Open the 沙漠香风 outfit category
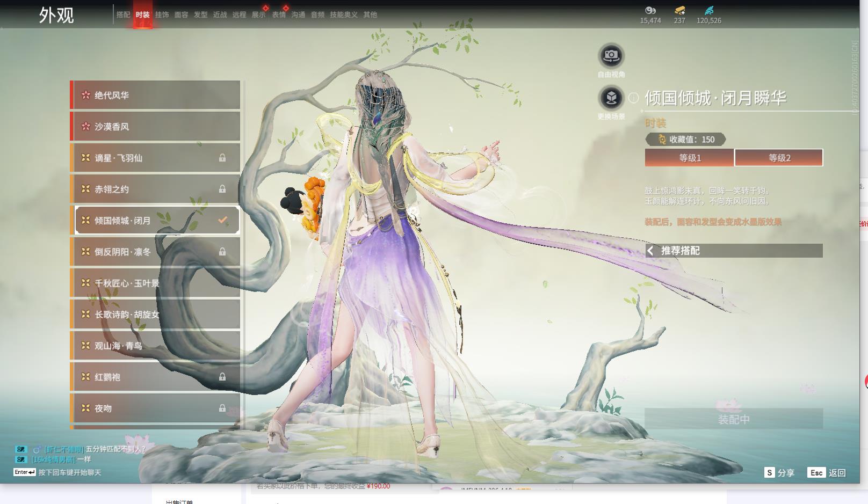 point(156,127)
